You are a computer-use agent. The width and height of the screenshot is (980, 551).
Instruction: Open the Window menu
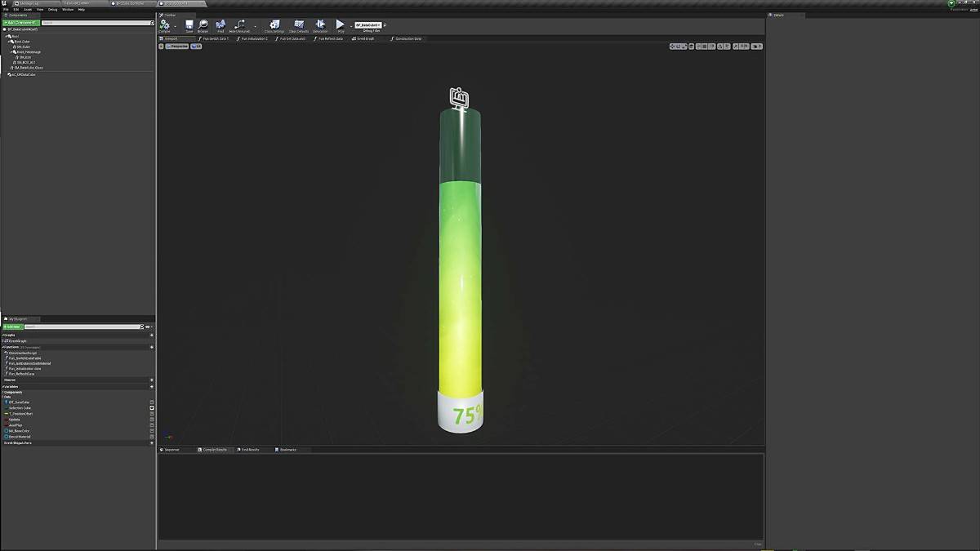coord(68,10)
